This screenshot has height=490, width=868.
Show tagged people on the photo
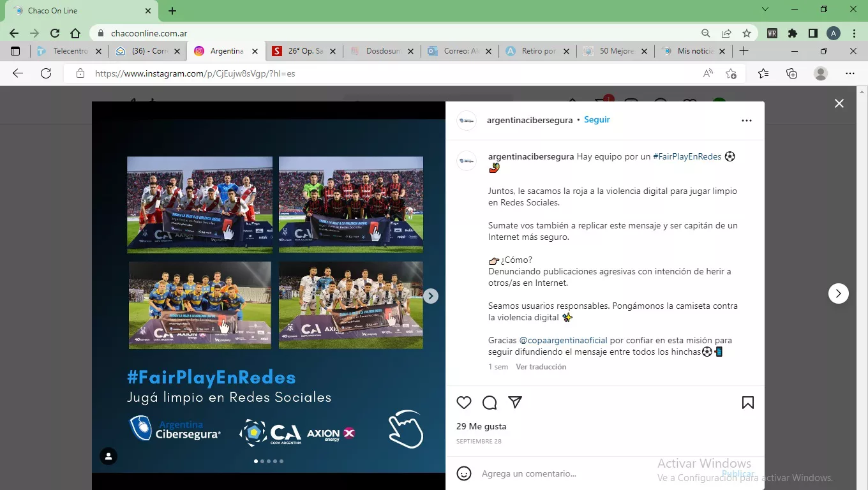pos(108,456)
